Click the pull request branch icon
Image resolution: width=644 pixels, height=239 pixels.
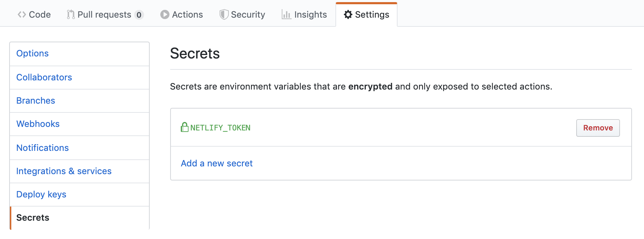coord(71,14)
